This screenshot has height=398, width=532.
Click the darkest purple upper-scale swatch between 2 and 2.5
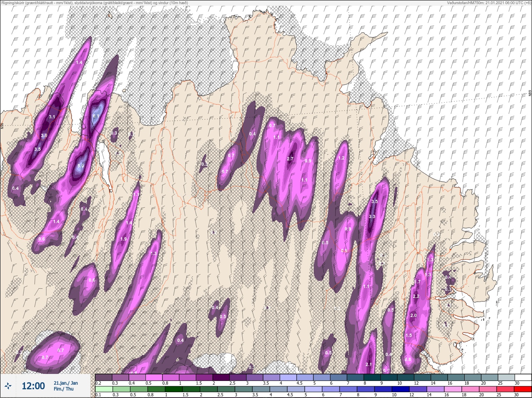click(x=222, y=377)
